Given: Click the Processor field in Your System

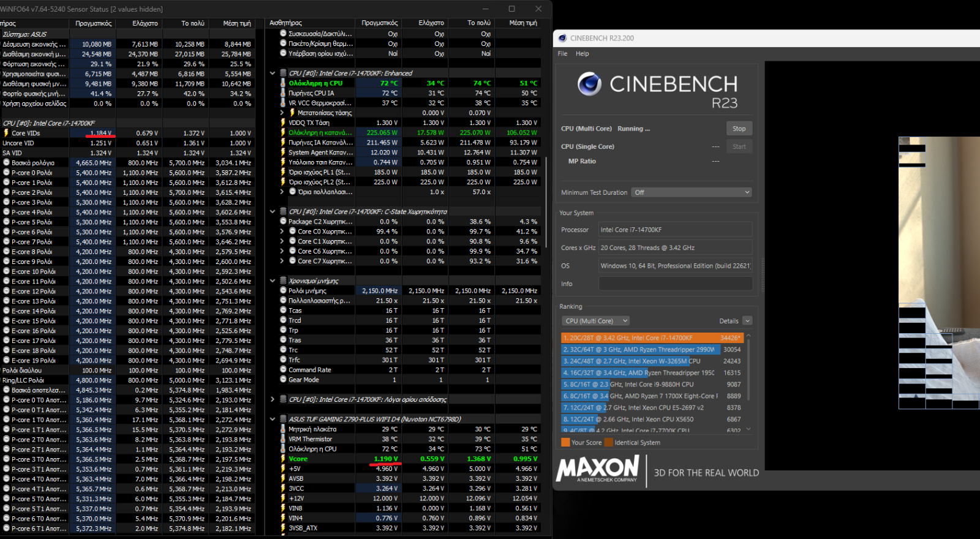Looking at the screenshot, I should [x=675, y=230].
